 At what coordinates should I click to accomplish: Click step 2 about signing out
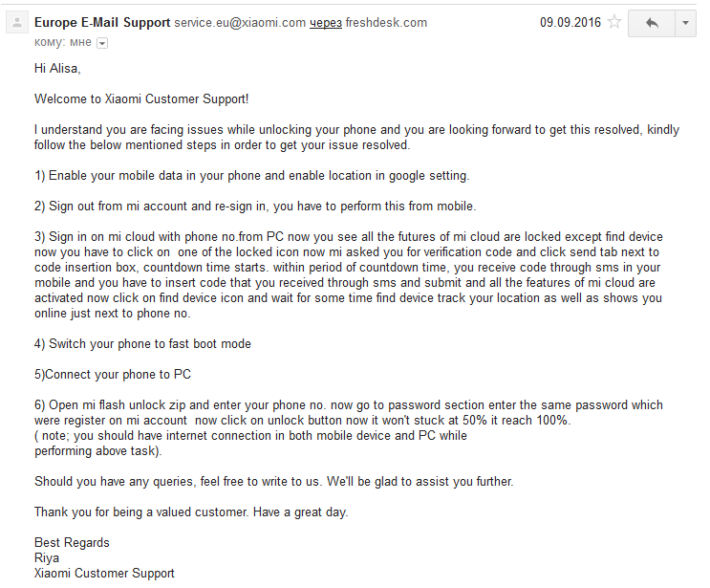tap(255, 207)
